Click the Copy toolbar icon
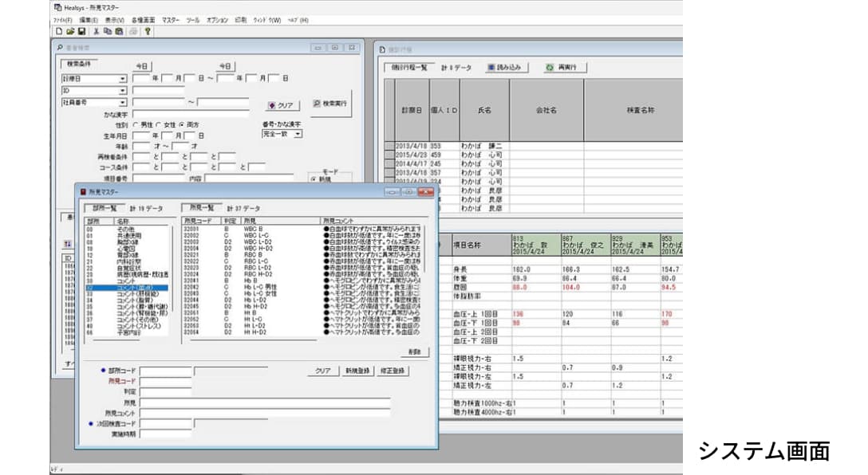Viewport: 868px width, 475px height. [107, 31]
